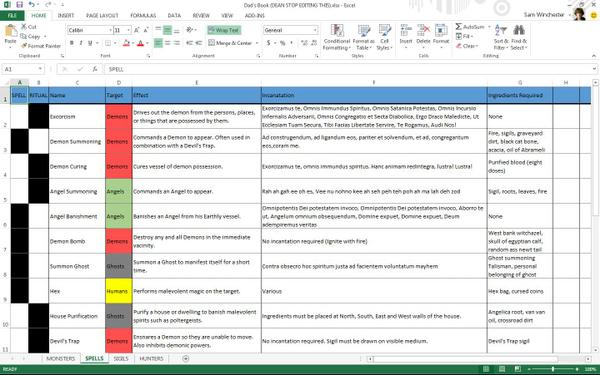600x375 pixels.
Task: Click the Save icon in quick access toolbar
Action: [x=20, y=5]
